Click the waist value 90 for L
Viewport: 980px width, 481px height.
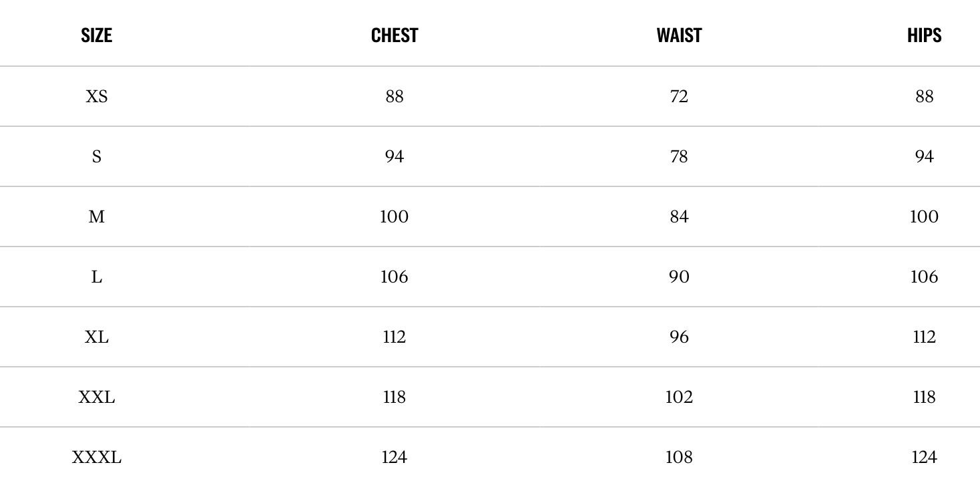coord(679,277)
